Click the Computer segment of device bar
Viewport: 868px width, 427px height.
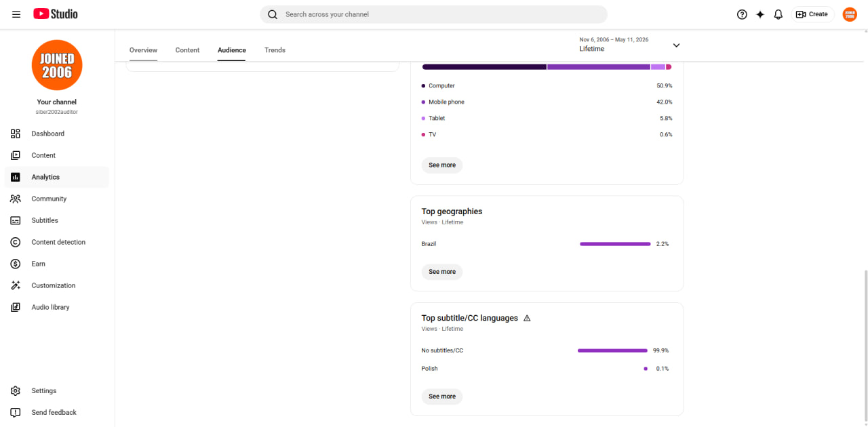(x=484, y=67)
